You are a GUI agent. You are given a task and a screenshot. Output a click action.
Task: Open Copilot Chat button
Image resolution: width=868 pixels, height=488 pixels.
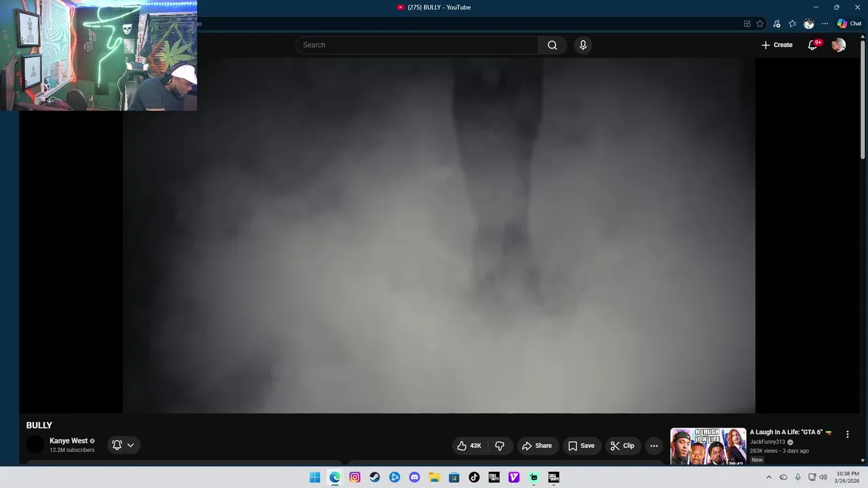coord(849,24)
